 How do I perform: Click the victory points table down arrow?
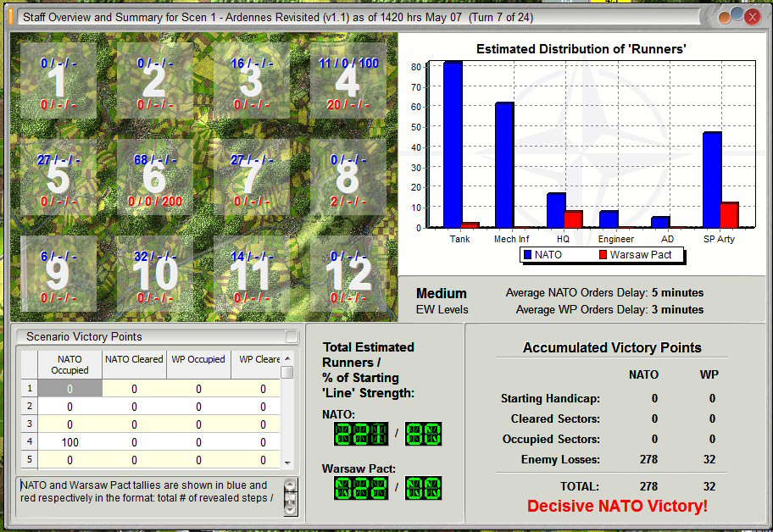287,463
